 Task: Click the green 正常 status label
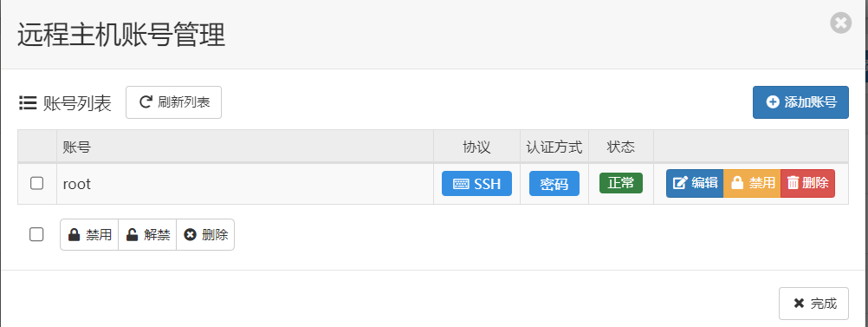coord(621,183)
